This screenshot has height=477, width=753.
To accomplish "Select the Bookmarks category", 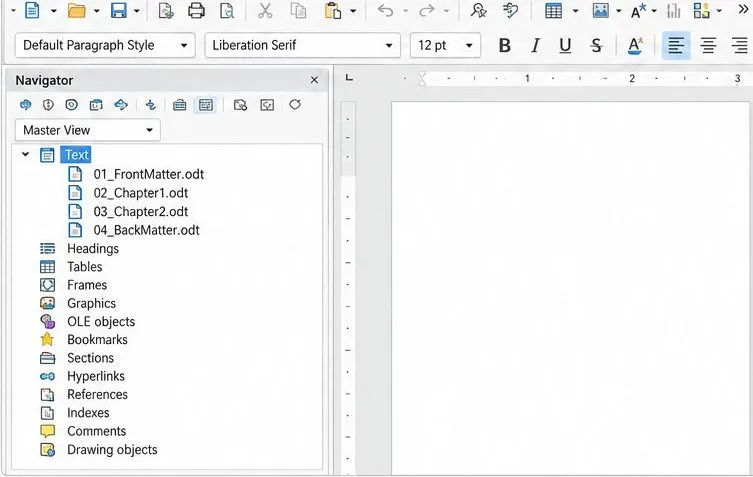I will [97, 340].
